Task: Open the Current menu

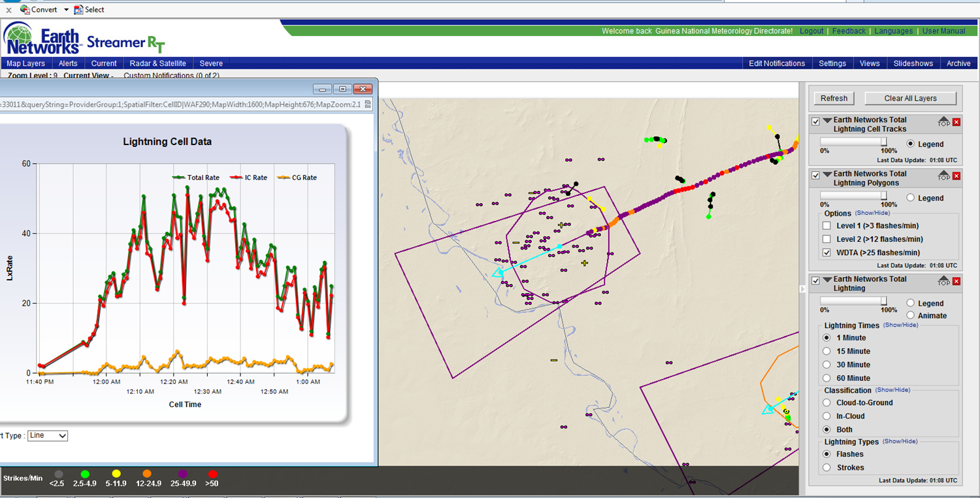Action: [x=104, y=63]
